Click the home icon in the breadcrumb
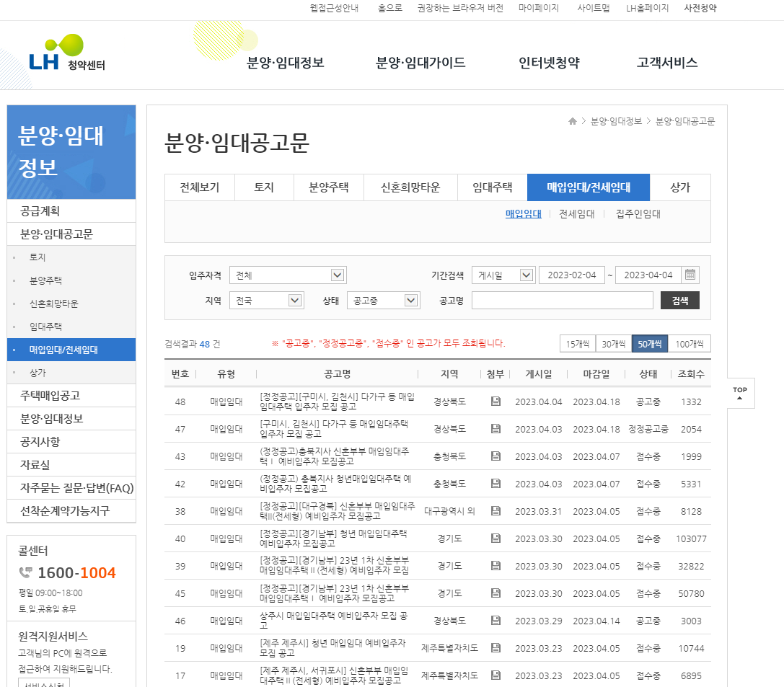The height and width of the screenshot is (687, 784). 573,121
